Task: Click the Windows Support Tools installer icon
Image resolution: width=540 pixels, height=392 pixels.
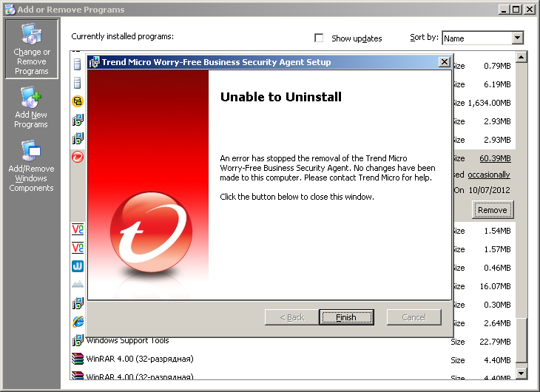Action: point(78,340)
